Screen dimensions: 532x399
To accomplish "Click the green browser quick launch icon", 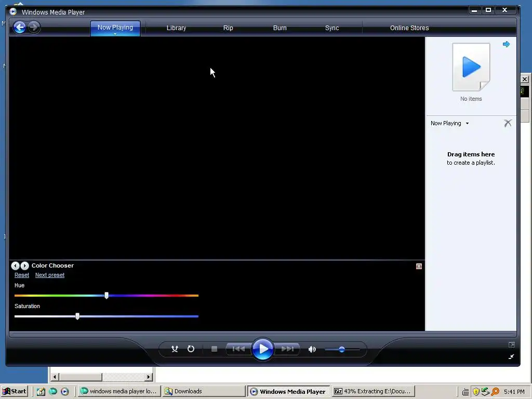I will click(53, 392).
